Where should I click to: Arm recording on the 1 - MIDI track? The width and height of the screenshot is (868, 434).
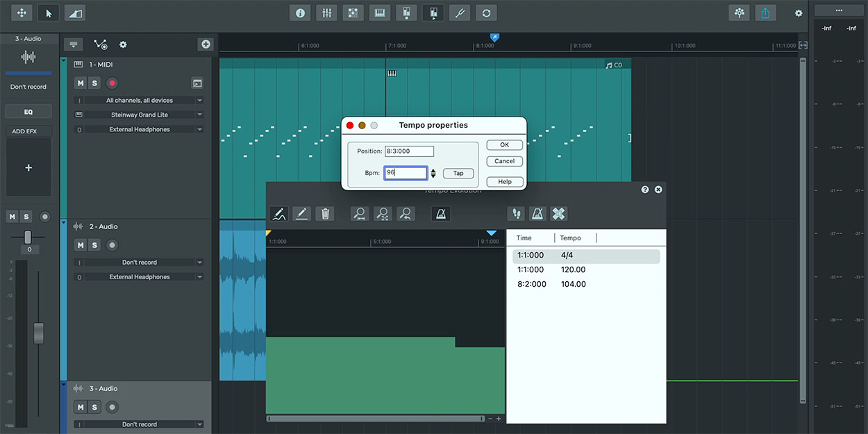112,83
